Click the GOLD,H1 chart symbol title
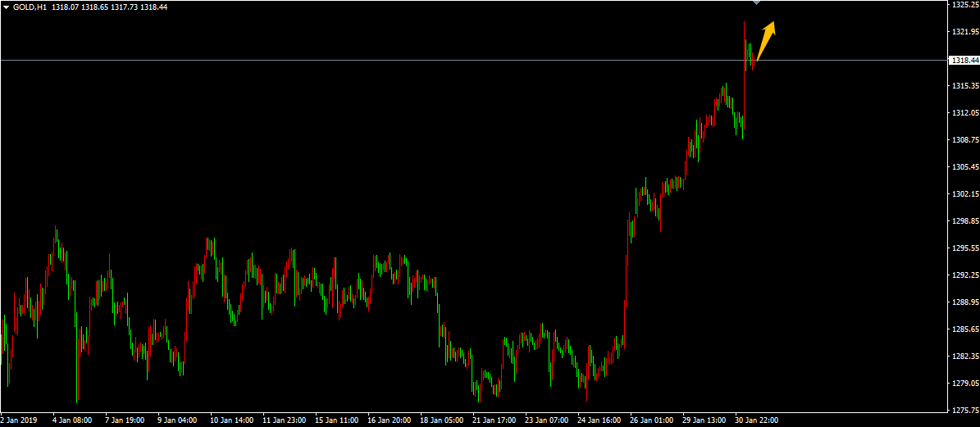 pos(30,7)
